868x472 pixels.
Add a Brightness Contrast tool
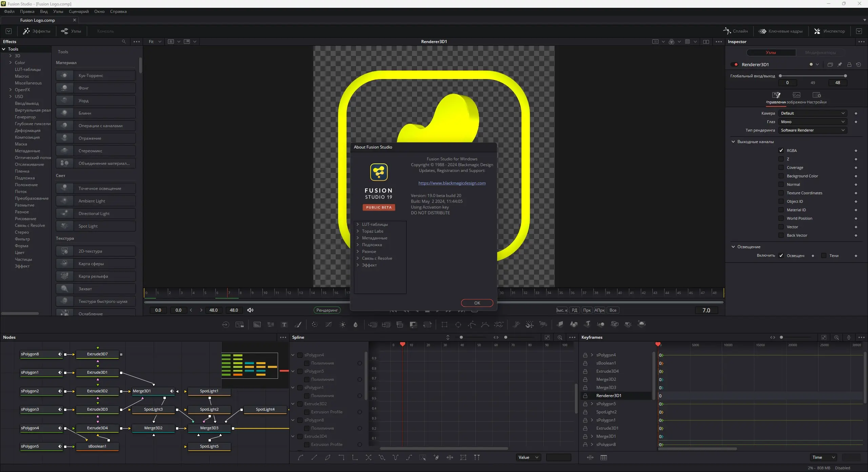coord(343,324)
